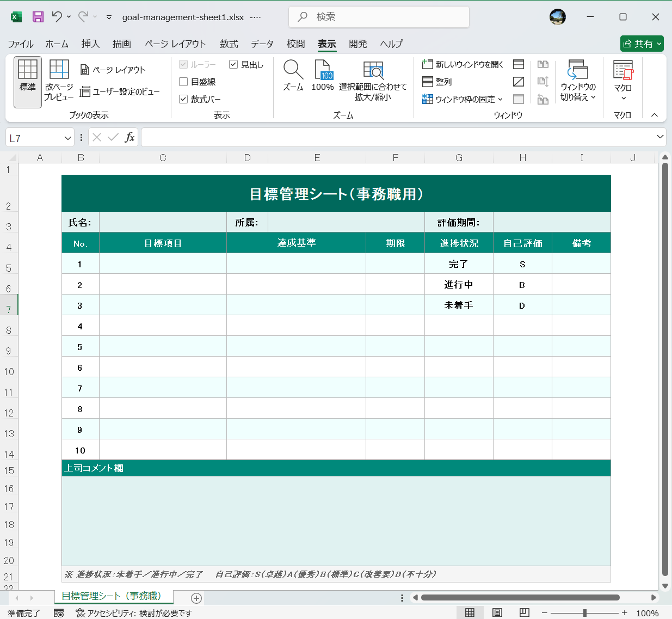This screenshot has height=619, width=672.
Task: Click zoom in plus button
Action: 625,613
